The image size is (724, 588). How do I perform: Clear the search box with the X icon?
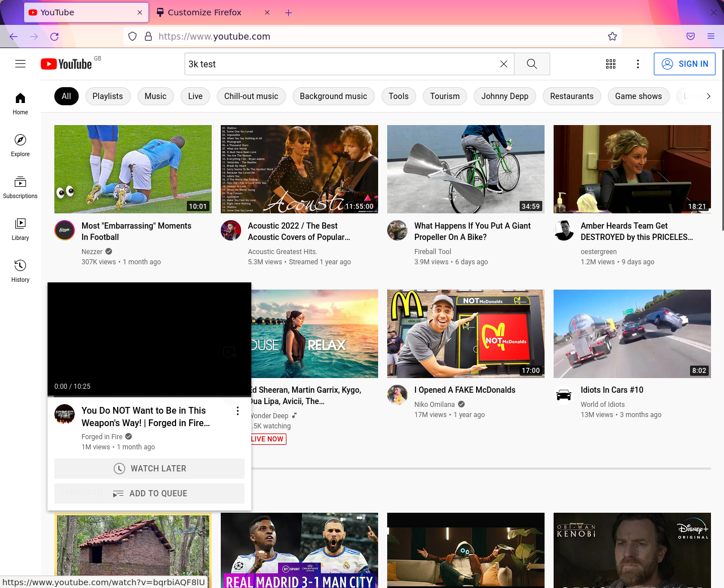point(504,64)
